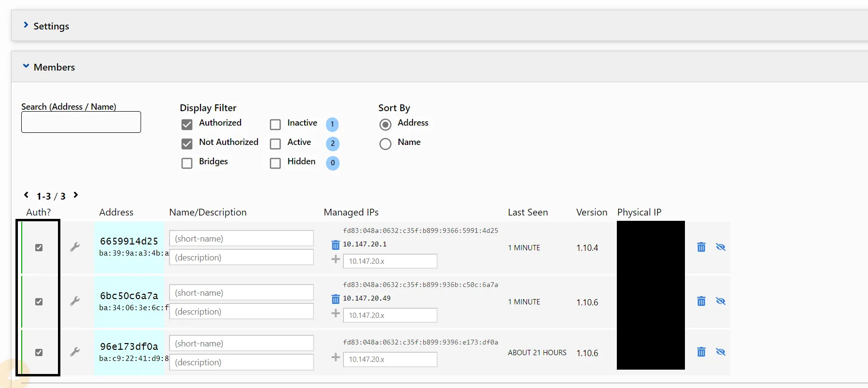
Task: Click Inactive count badge showing 1
Action: click(x=332, y=125)
